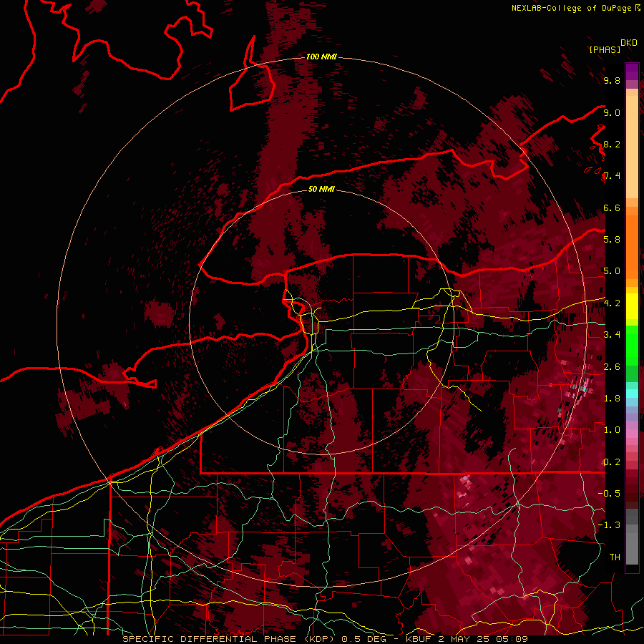Click the 7.4 value on color scale
The height and width of the screenshot is (644, 644).
point(612,176)
